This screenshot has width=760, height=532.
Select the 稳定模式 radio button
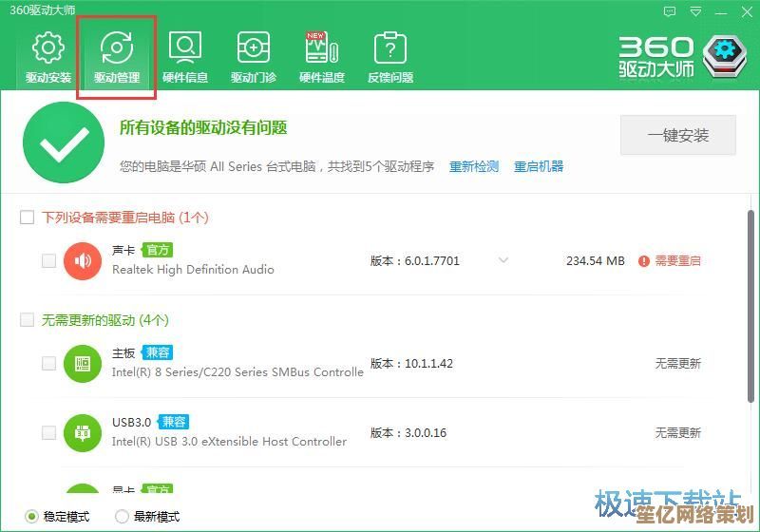[x=31, y=517]
